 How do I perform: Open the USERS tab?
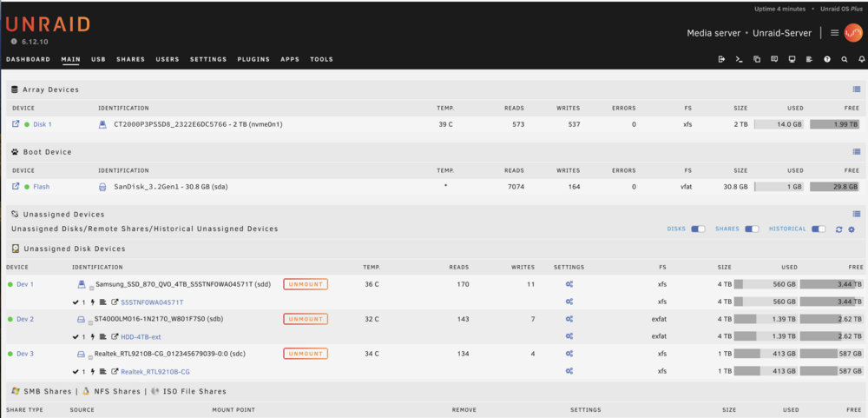click(x=168, y=59)
